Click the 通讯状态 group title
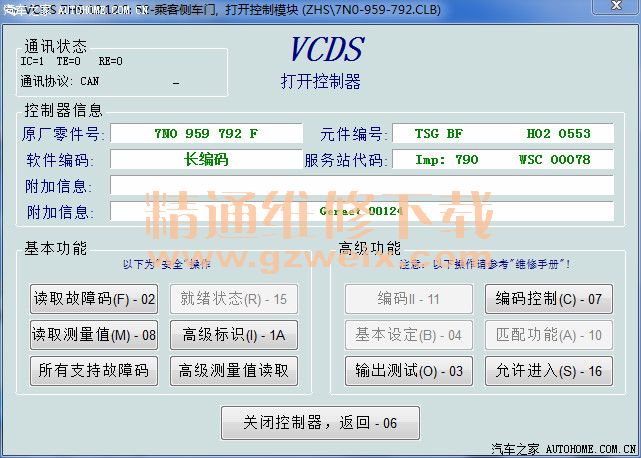 [56, 46]
